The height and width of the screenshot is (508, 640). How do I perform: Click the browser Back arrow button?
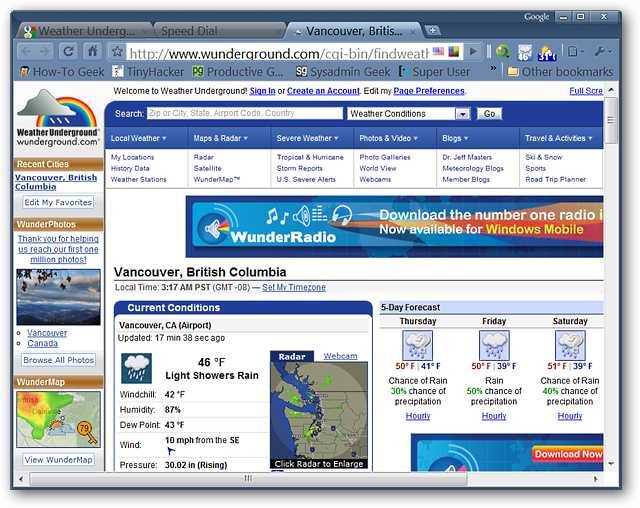coord(27,52)
